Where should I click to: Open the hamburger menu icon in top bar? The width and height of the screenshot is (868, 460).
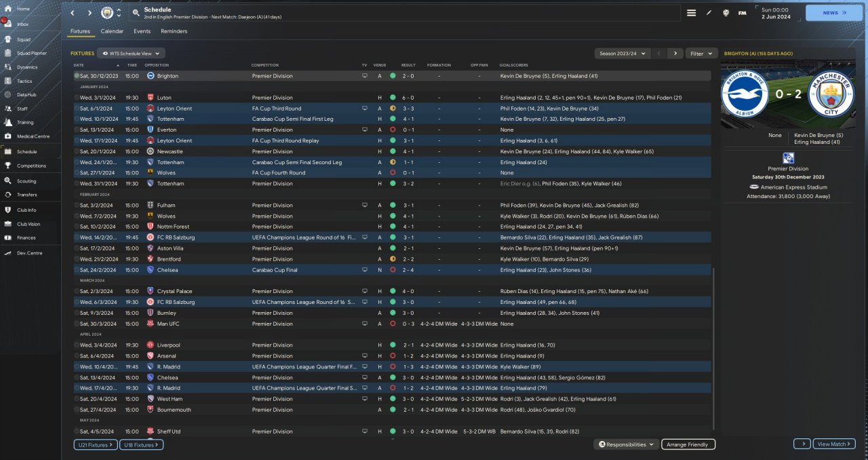(691, 13)
